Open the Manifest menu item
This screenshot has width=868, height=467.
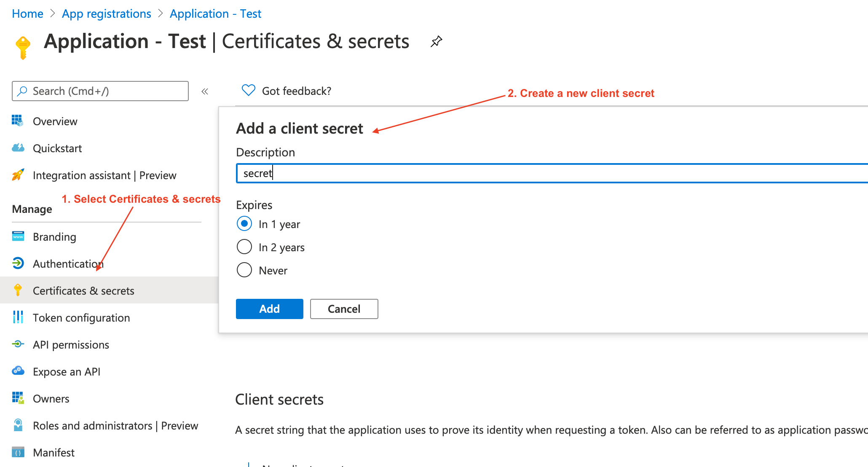point(54,453)
